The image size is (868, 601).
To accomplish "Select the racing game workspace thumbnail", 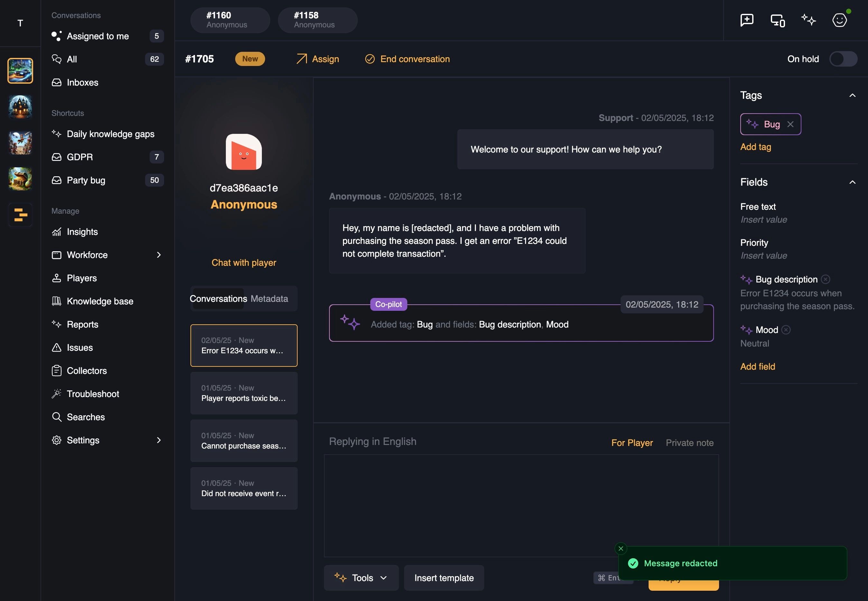I will 20,71.
